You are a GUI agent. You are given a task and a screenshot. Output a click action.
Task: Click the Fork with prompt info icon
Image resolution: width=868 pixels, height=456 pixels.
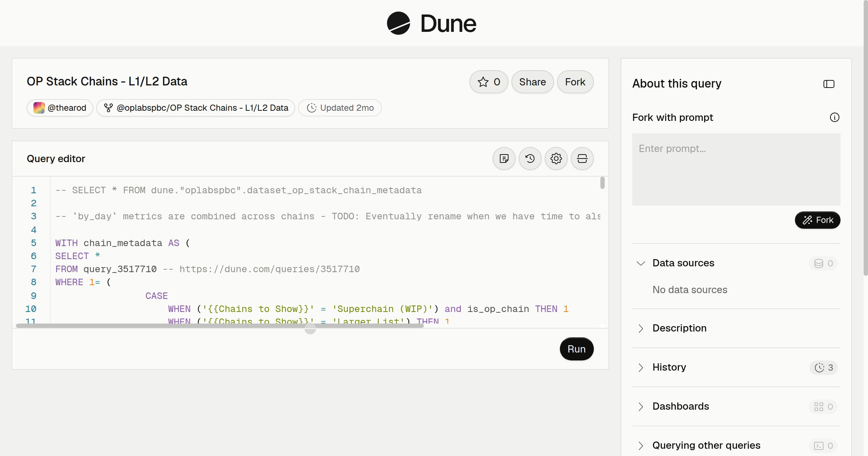tap(835, 117)
